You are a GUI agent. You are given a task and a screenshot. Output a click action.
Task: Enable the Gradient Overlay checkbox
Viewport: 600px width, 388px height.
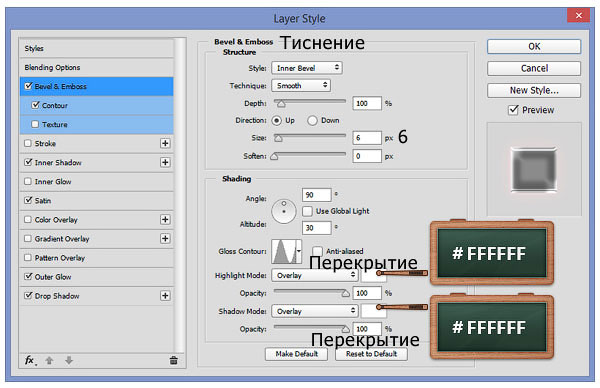[x=28, y=239]
